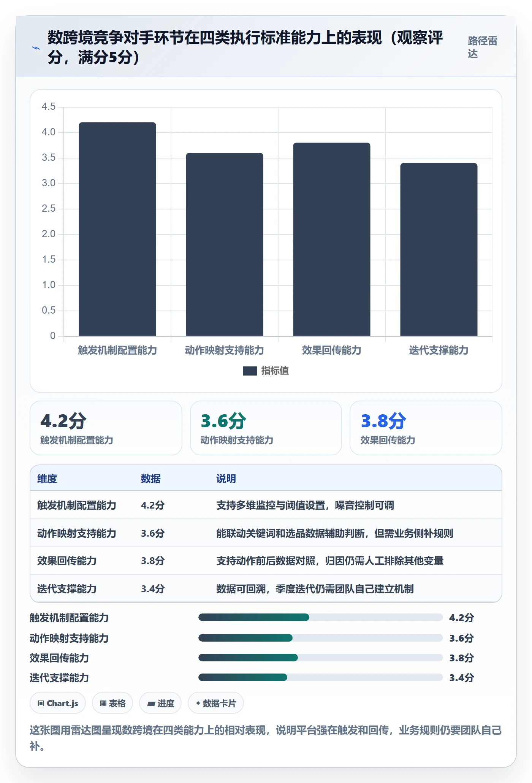Click the 4.5 y-axis label
Image resolution: width=532 pixels, height=783 pixels.
(49, 107)
